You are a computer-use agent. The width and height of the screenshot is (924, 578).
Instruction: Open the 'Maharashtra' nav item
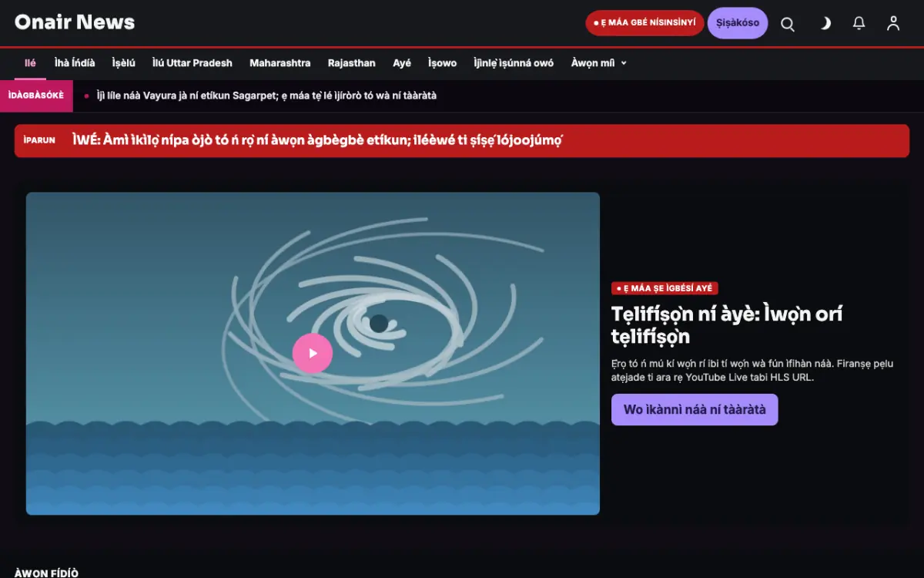(280, 63)
